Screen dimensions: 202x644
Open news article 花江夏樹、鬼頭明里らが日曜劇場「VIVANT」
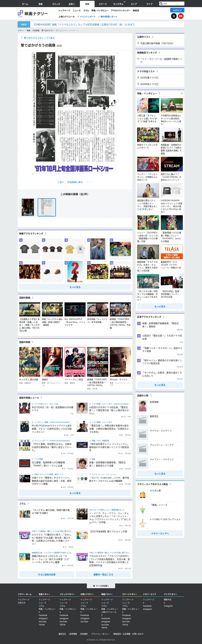click(48, 464)
